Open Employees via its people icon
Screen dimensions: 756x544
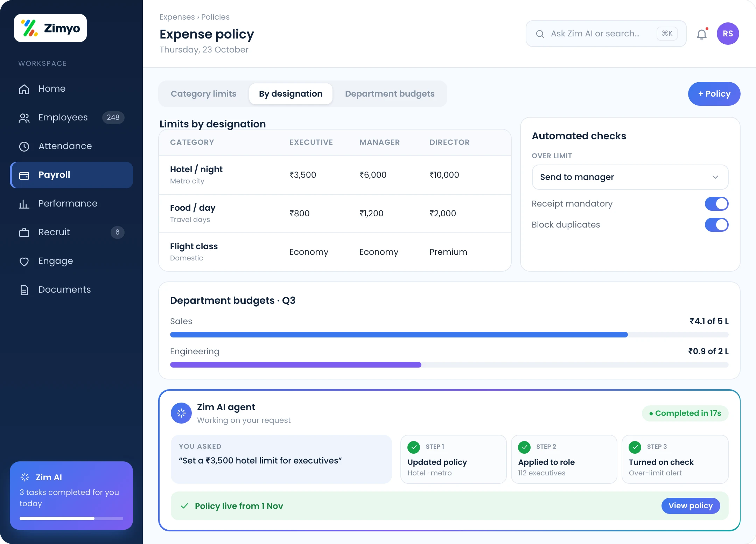pos(24,118)
